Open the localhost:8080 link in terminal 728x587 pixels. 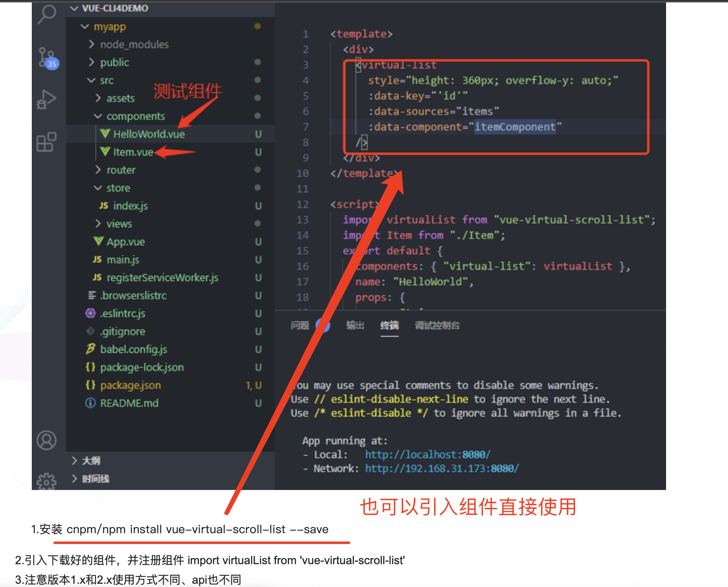pos(428,455)
